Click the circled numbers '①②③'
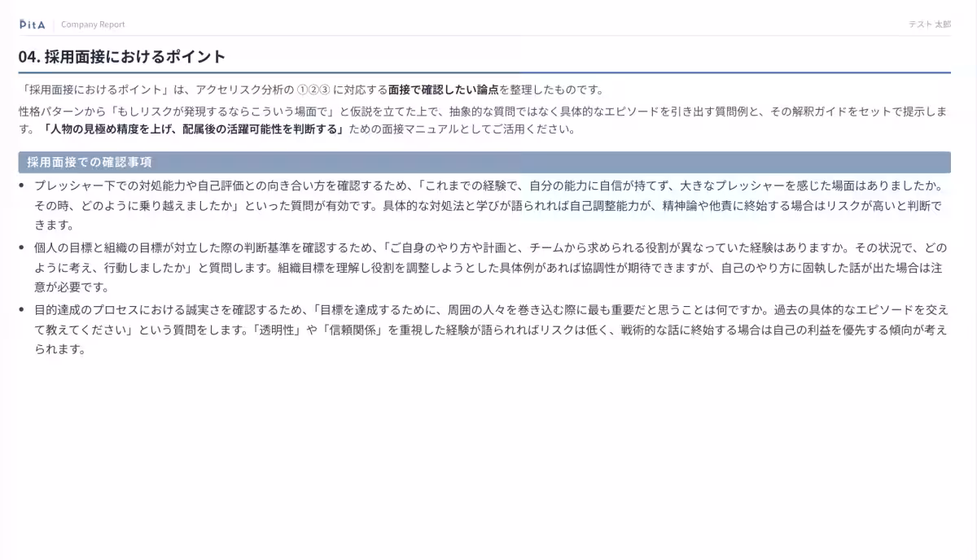 313,90
